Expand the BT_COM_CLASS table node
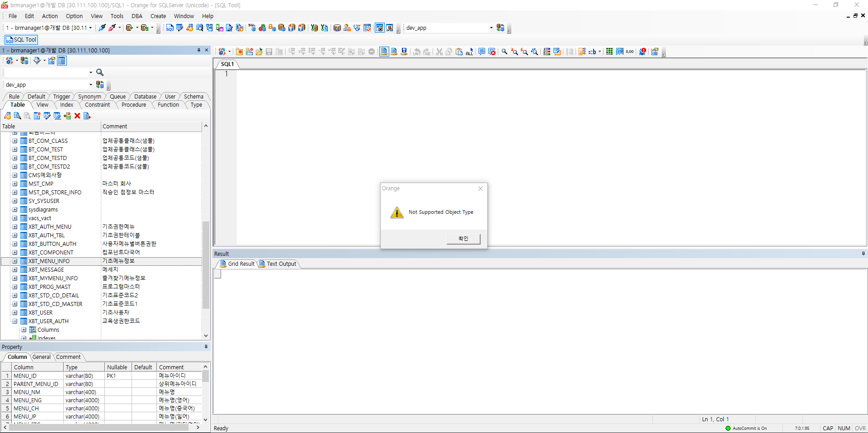 tap(15, 141)
